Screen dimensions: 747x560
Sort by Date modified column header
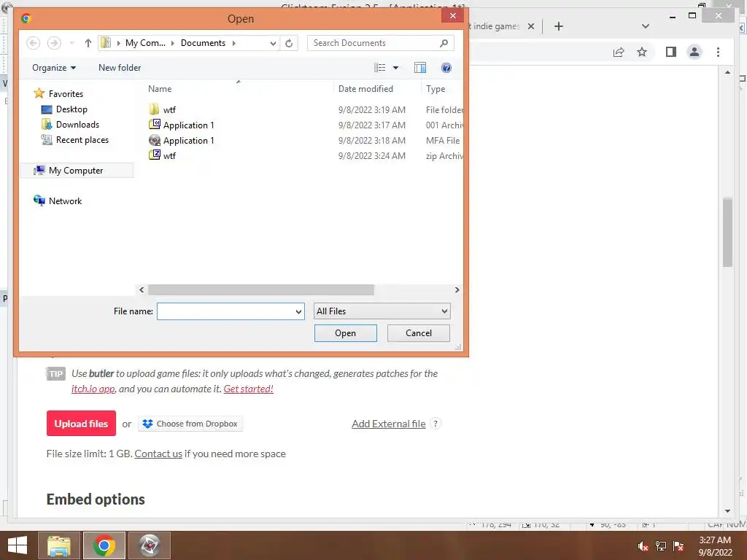tap(365, 88)
